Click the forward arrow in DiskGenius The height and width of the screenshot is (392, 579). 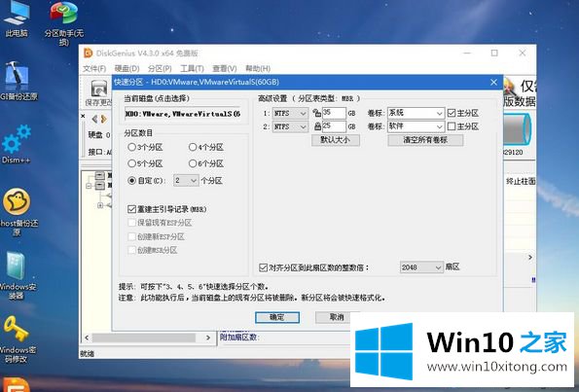(x=104, y=119)
